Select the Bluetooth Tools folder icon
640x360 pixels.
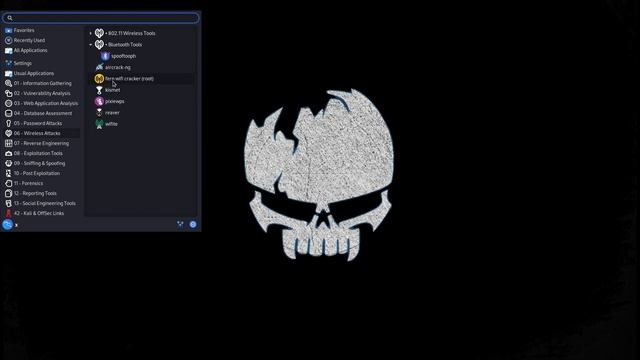(x=99, y=44)
